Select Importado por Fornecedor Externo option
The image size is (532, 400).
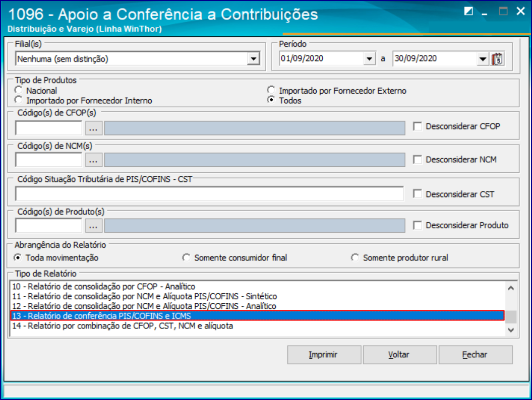tap(271, 90)
